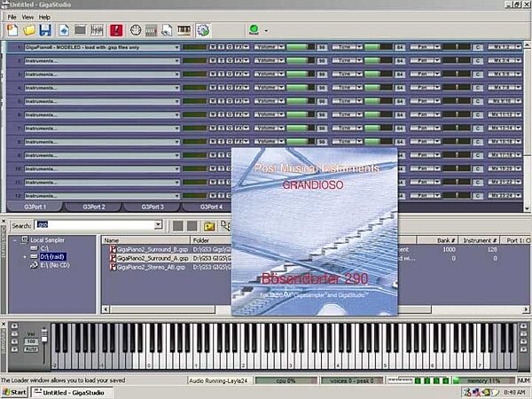532x399 pixels.
Task: Collapse the Local Sampler tree node
Action: (x=14, y=240)
